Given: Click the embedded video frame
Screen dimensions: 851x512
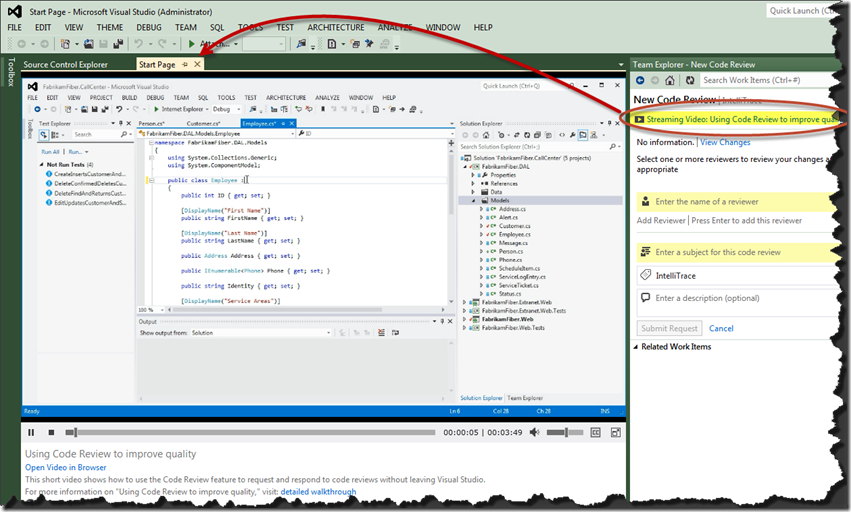Looking at the screenshot, I should (323, 248).
